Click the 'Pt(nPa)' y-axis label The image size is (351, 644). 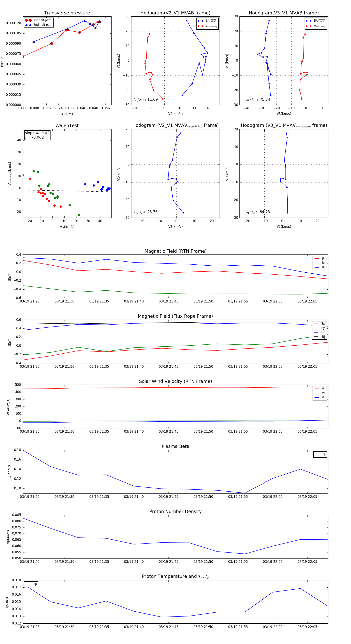tap(2, 61)
